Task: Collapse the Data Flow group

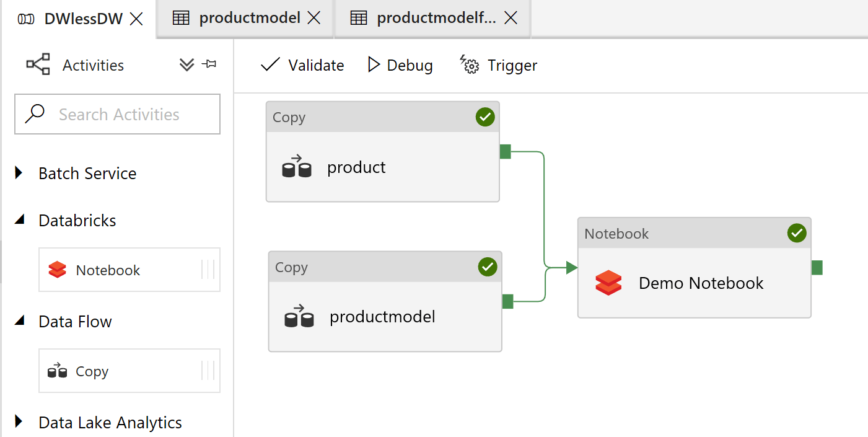Action: coord(20,320)
